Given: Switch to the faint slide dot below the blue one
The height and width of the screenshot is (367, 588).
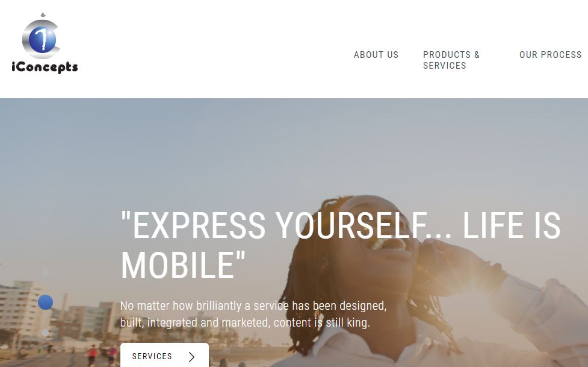Looking at the screenshot, I should pyautogui.click(x=45, y=333).
